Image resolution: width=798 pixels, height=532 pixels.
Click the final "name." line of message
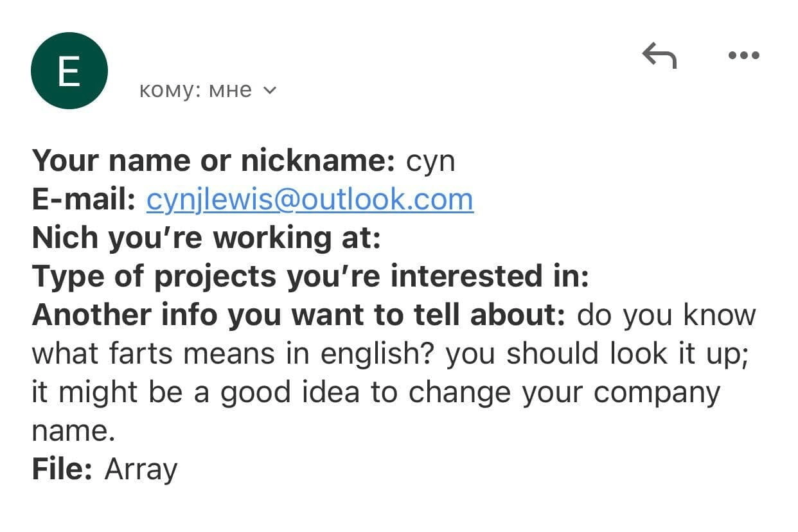click(73, 431)
